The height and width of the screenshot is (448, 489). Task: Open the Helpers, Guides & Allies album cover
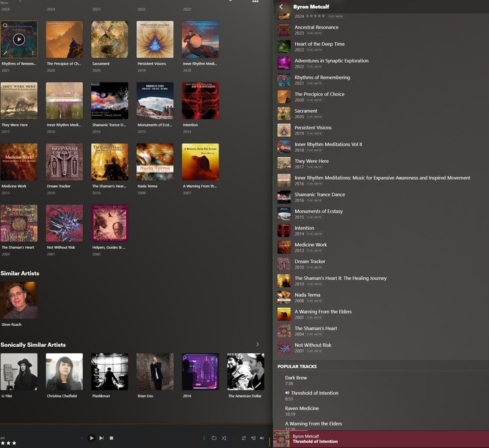tap(109, 223)
